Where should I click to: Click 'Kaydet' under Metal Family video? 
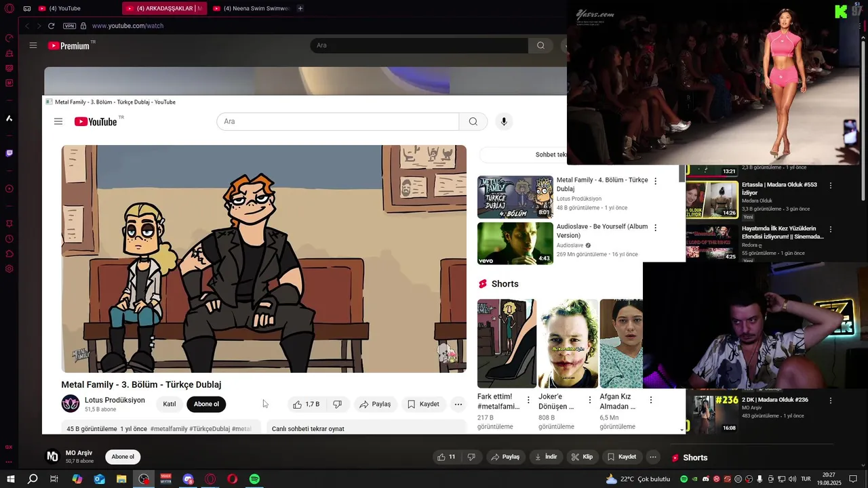(x=423, y=404)
